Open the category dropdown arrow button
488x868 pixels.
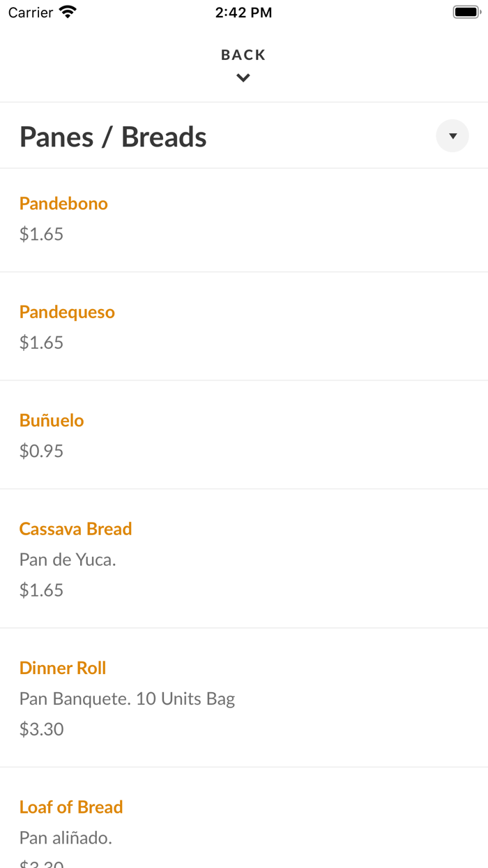pos(452,136)
